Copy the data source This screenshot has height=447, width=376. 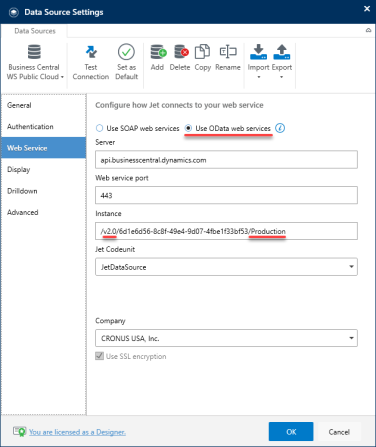[202, 58]
